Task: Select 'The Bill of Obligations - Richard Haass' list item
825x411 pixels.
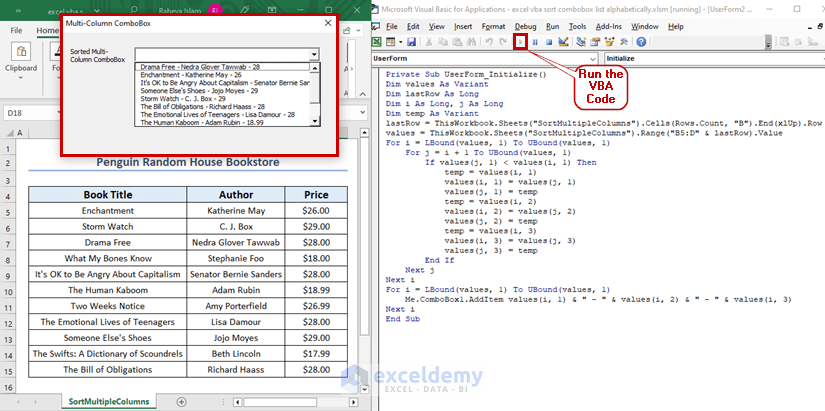Action: [223, 106]
